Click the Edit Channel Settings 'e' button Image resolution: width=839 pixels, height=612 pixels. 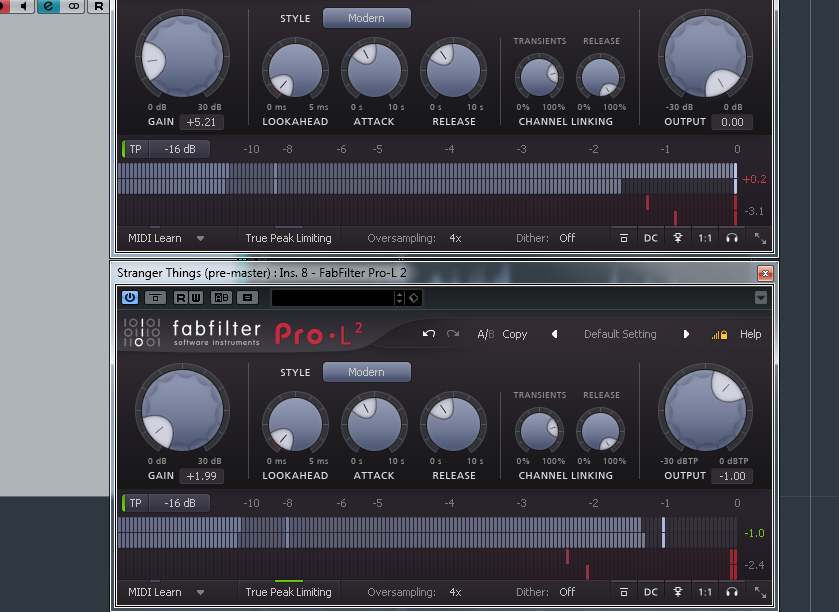pyautogui.click(x=48, y=6)
